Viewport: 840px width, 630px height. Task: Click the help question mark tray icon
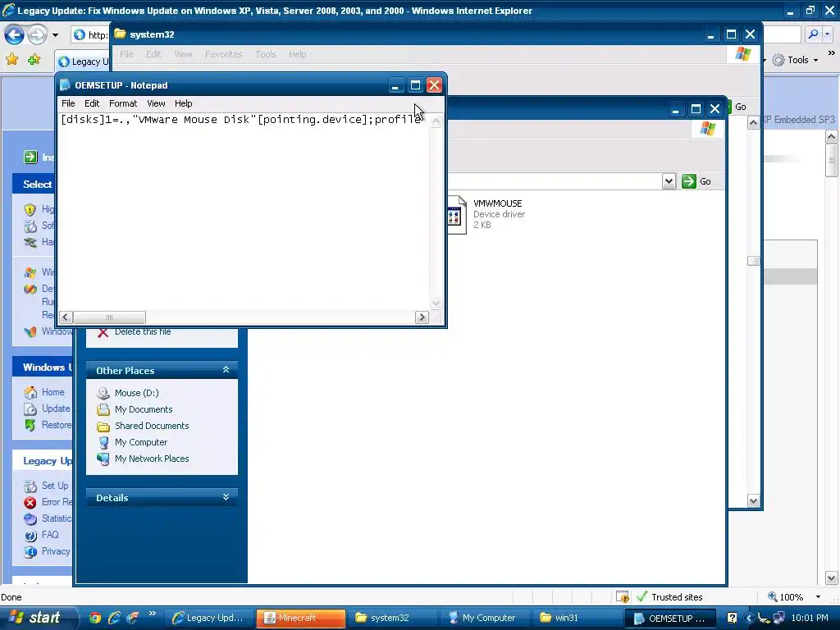point(732,619)
